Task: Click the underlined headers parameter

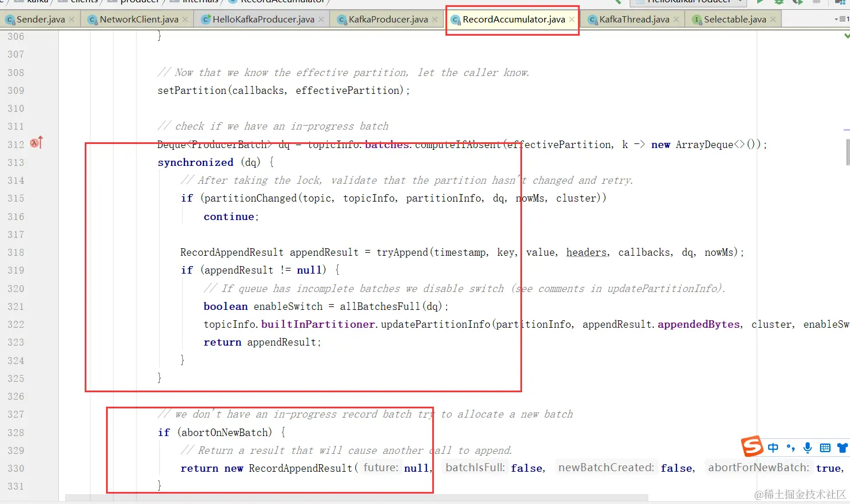Action: pyautogui.click(x=587, y=252)
